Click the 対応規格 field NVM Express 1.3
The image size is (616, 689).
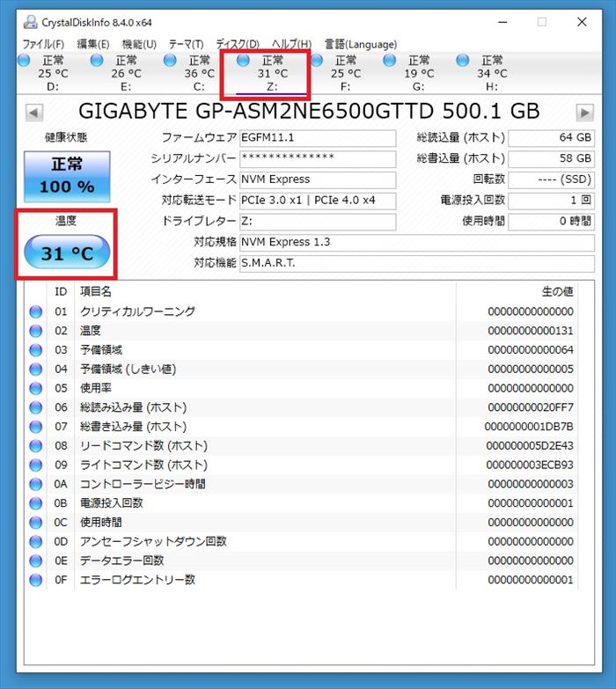pos(417,242)
